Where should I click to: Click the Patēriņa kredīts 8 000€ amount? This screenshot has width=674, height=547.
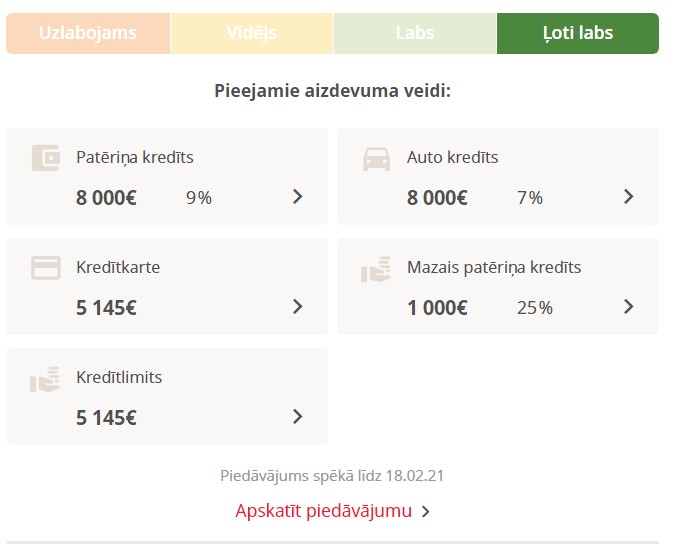[x=106, y=198]
